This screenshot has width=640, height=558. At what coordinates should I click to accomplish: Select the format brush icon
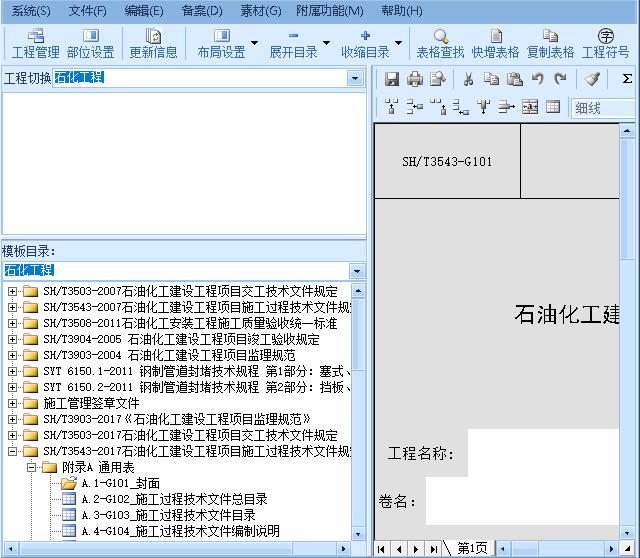[x=592, y=79]
